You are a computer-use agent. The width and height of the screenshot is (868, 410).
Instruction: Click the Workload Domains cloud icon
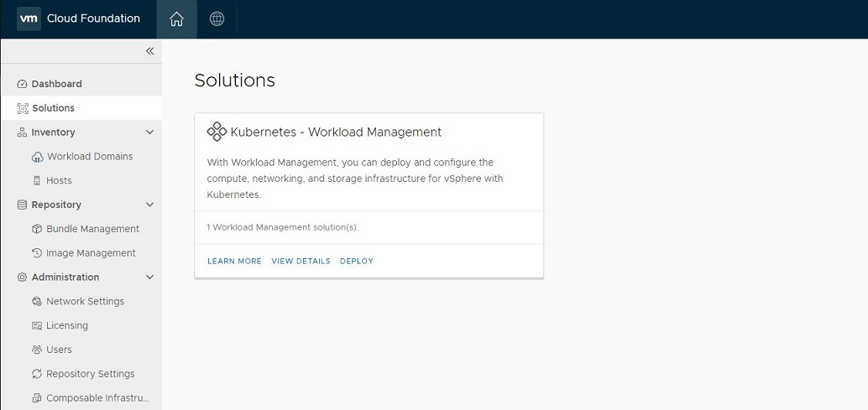pyautogui.click(x=37, y=157)
